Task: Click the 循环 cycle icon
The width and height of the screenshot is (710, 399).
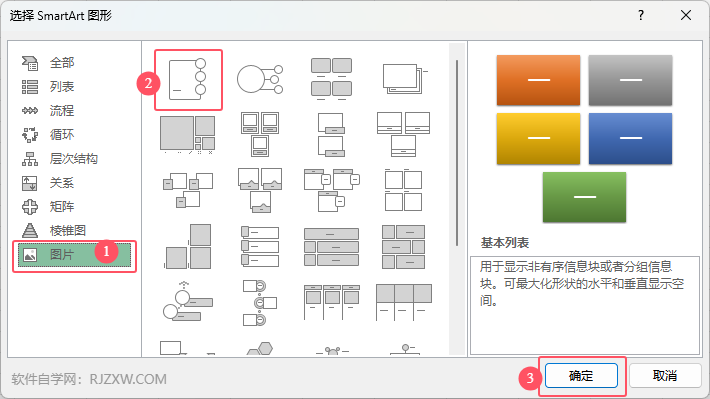Action: tap(30, 135)
